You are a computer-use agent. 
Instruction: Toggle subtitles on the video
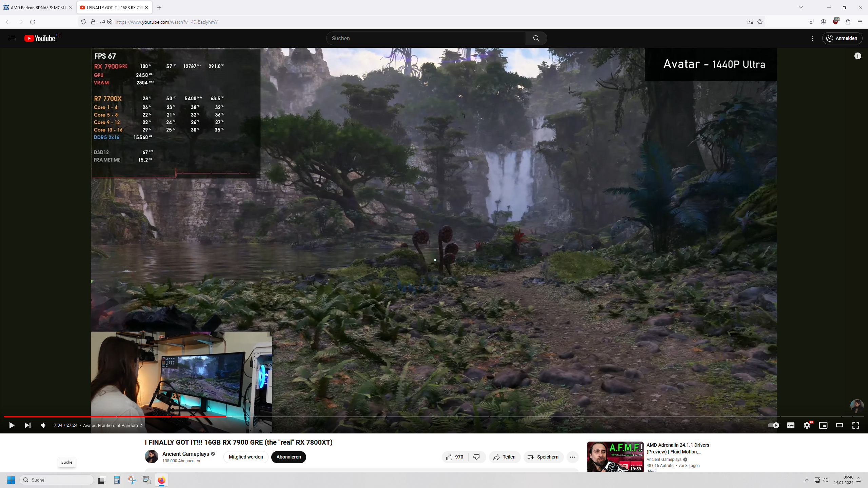791,425
